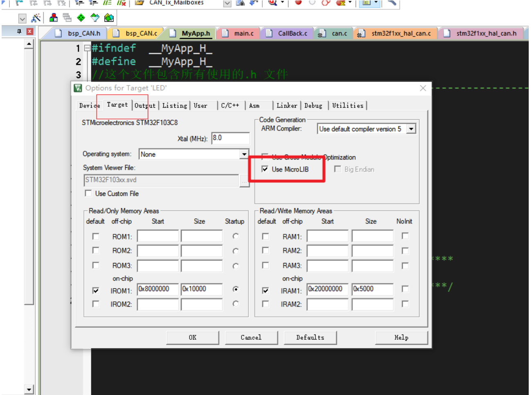The height and width of the screenshot is (395, 532).
Task: Check the ROM1 default checkbox
Action: [x=96, y=236]
